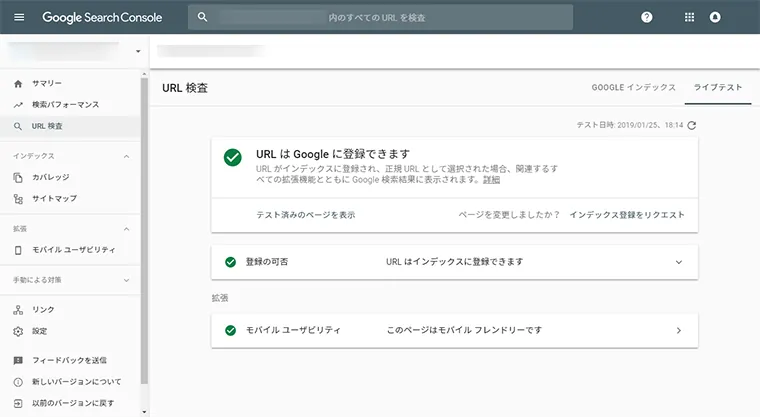Collapse the 拡張 sidebar section

pos(127,229)
